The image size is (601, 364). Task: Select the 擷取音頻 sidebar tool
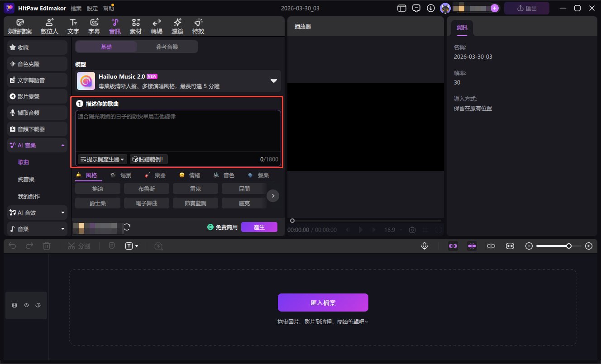coord(37,112)
